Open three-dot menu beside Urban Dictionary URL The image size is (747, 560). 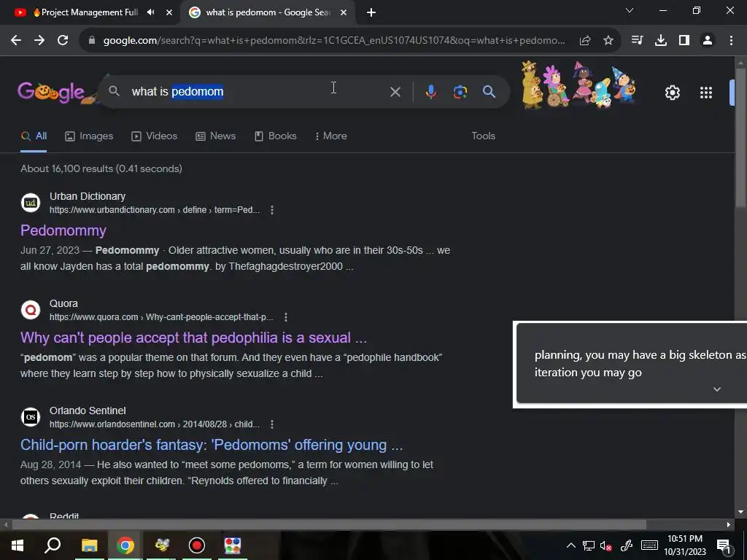pyautogui.click(x=272, y=210)
